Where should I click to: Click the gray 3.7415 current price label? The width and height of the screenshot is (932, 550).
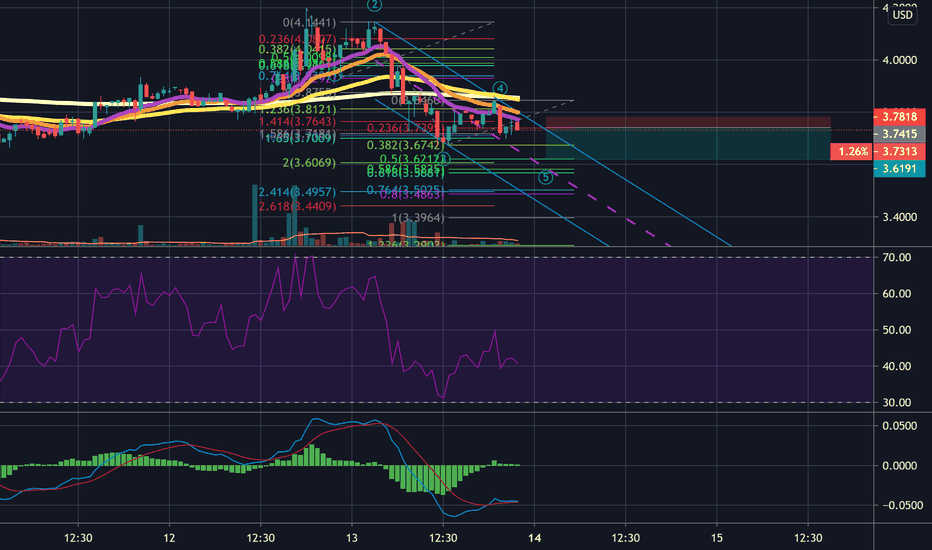[x=899, y=134]
